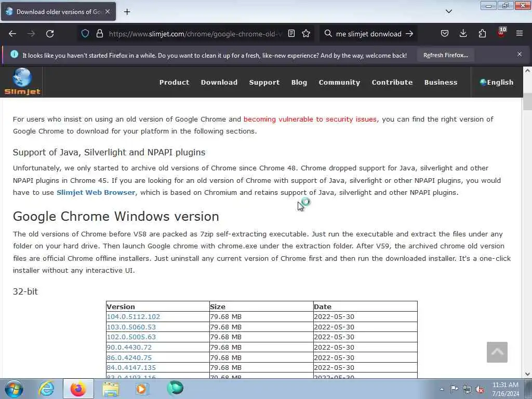
Task: Download Chrome version 90.0.4430.72
Action: [129, 348]
